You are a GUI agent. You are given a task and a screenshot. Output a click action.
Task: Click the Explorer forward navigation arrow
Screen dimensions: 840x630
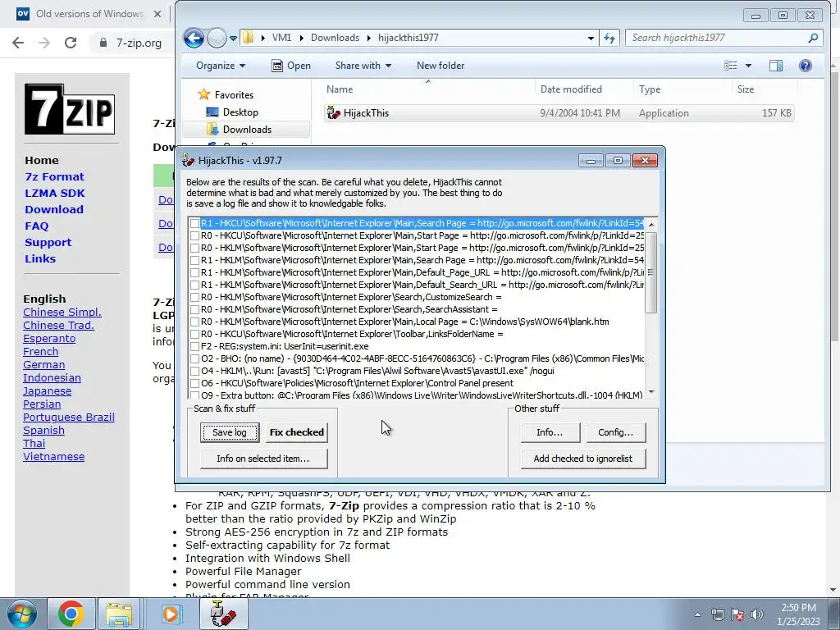pyautogui.click(x=217, y=38)
